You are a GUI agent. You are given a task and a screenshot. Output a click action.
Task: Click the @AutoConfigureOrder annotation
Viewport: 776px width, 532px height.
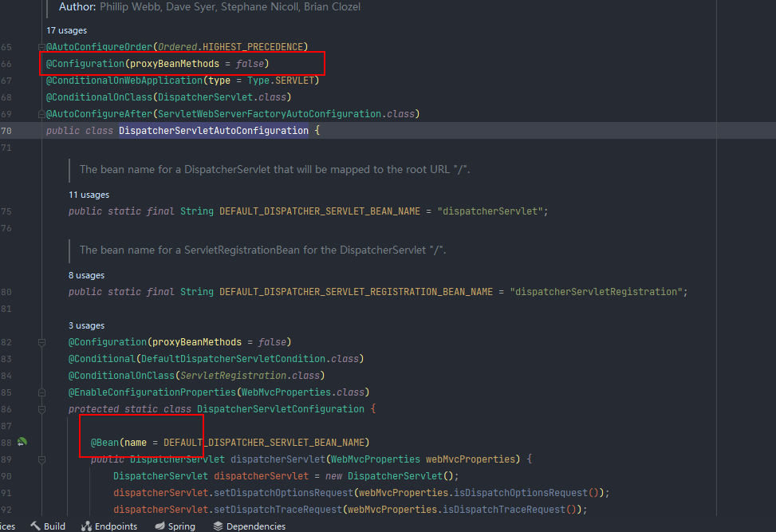(99, 47)
